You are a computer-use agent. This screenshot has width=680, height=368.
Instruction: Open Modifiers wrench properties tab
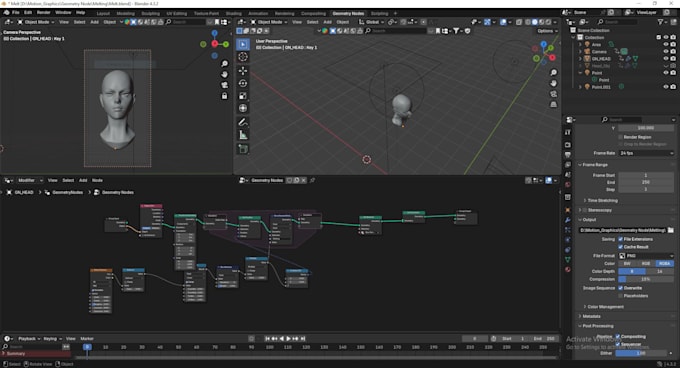pyautogui.click(x=568, y=220)
